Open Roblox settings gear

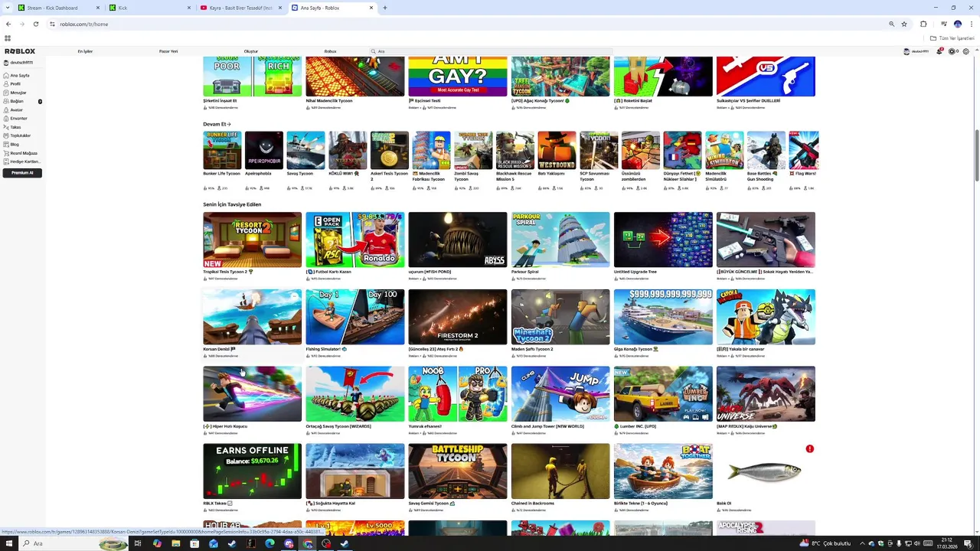coord(966,51)
